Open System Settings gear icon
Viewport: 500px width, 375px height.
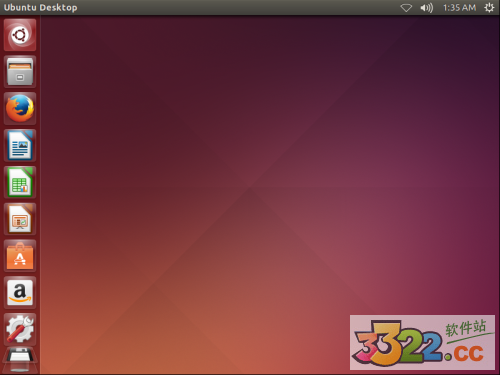(20, 329)
